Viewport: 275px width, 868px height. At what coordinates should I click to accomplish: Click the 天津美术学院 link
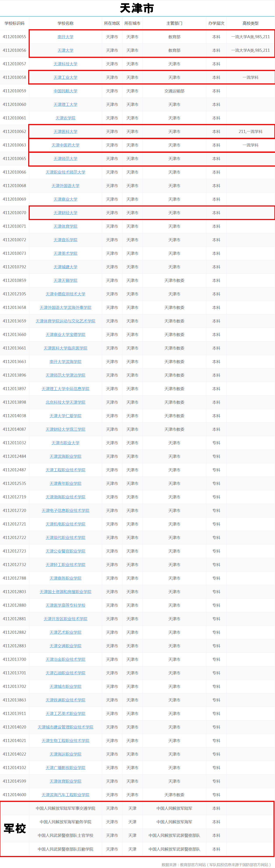(x=65, y=253)
